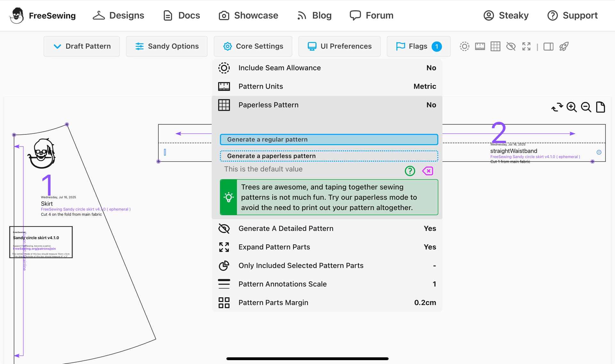Viewport: 615px width, 364px height.
Task: Open the Docs page
Action: pos(182,15)
